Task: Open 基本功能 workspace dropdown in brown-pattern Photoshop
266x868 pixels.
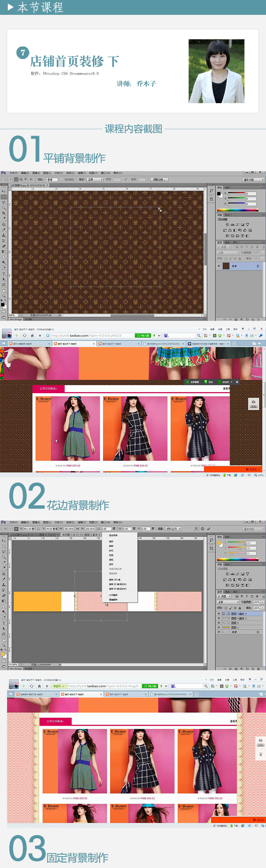Action: coord(253,179)
